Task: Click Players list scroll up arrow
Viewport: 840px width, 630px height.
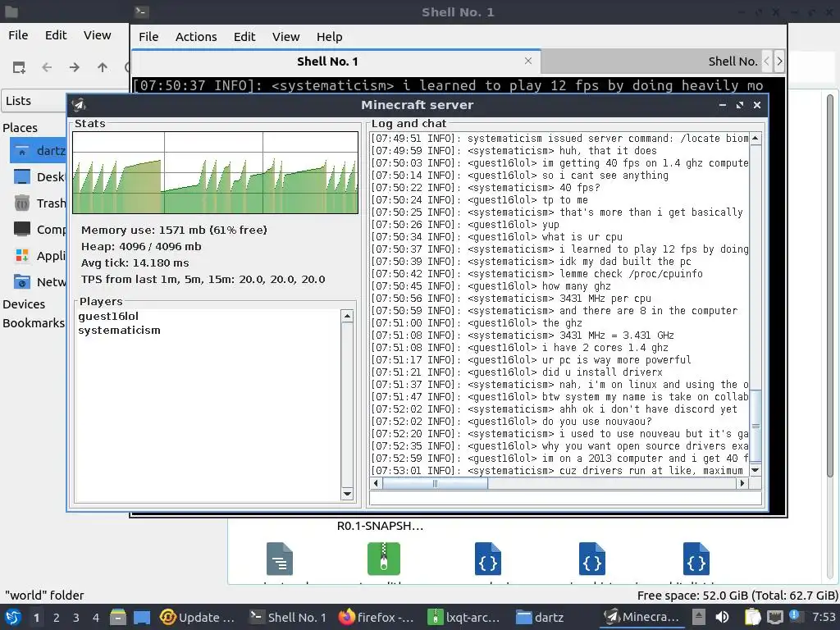Action: tap(347, 316)
